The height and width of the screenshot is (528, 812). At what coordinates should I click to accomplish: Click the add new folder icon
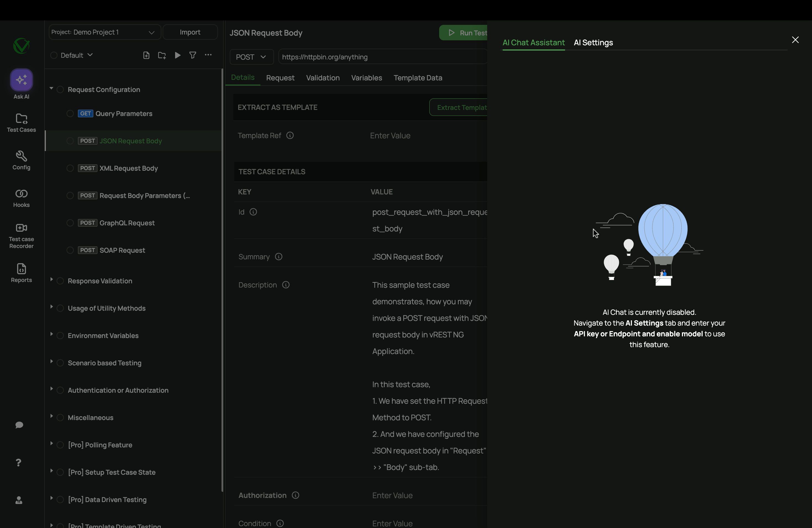click(x=162, y=55)
